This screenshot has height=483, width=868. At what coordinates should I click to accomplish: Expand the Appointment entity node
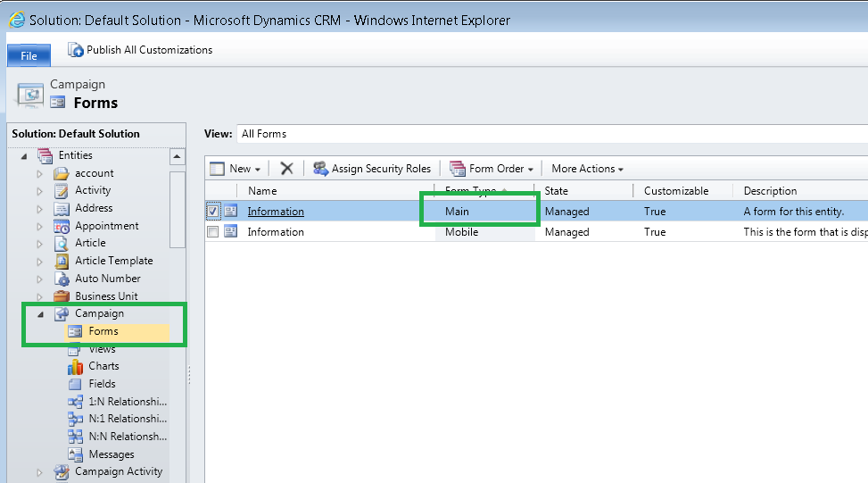coord(39,227)
